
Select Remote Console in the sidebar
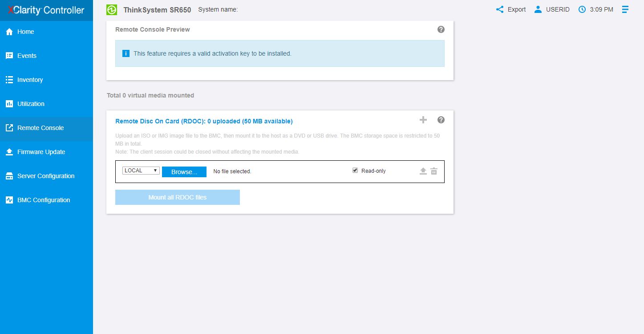coord(46,129)
